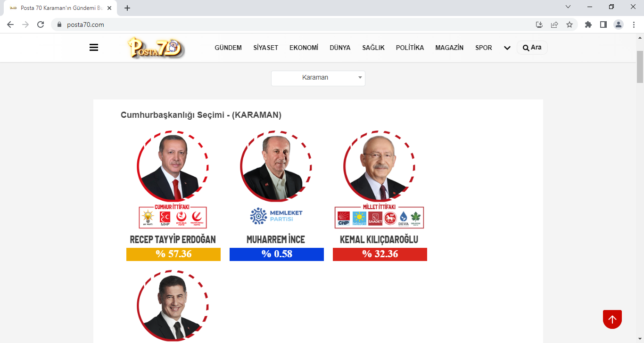Open the new tab plus button
The image size is (644, 343).
[x=127, y=8]
